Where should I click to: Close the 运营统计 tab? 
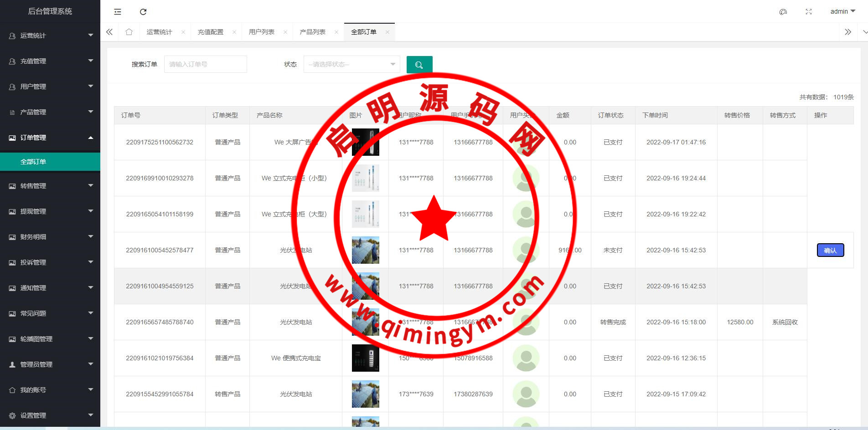pos(183,32)
